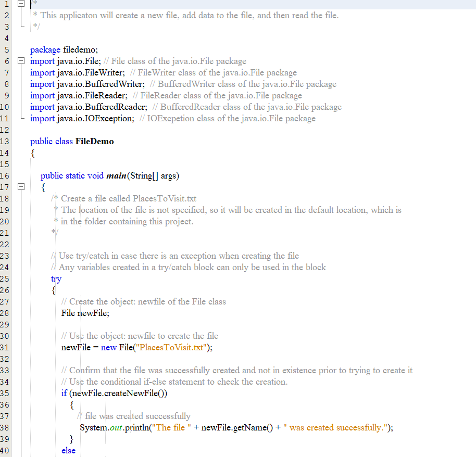The width and height of the screenshot is (476, 457).
Task: Click the 'package' keyword on line 5
Action: click(45, 50)
